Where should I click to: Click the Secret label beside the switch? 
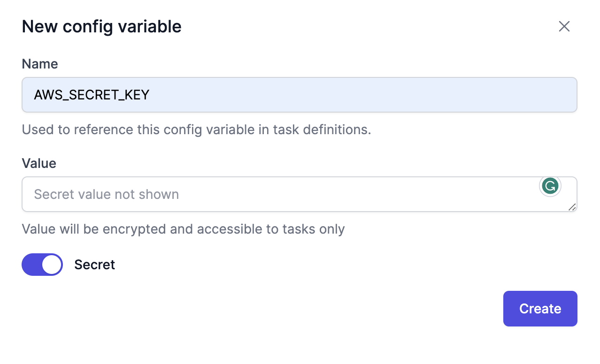pyautogui.click(x=94, y=265)
